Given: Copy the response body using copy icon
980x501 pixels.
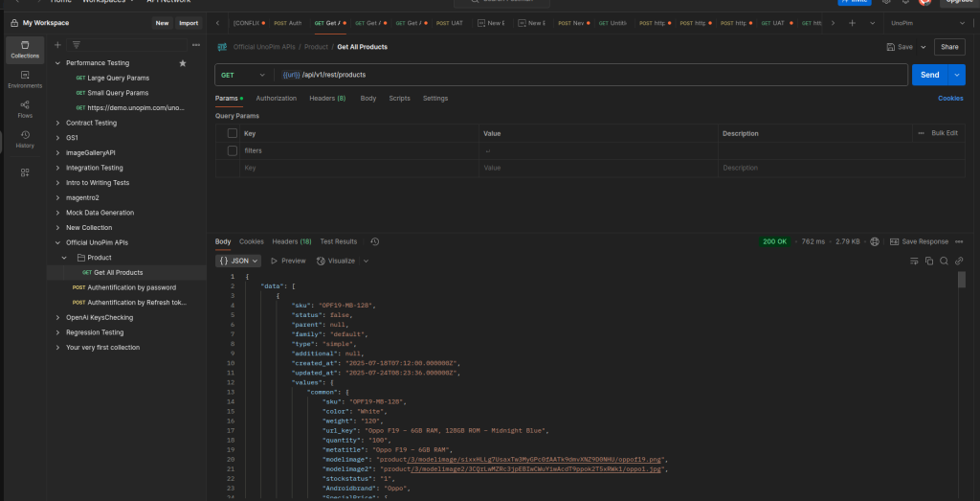Looking at the screenshot, I should pyautogui.click(x=928, y=261).
